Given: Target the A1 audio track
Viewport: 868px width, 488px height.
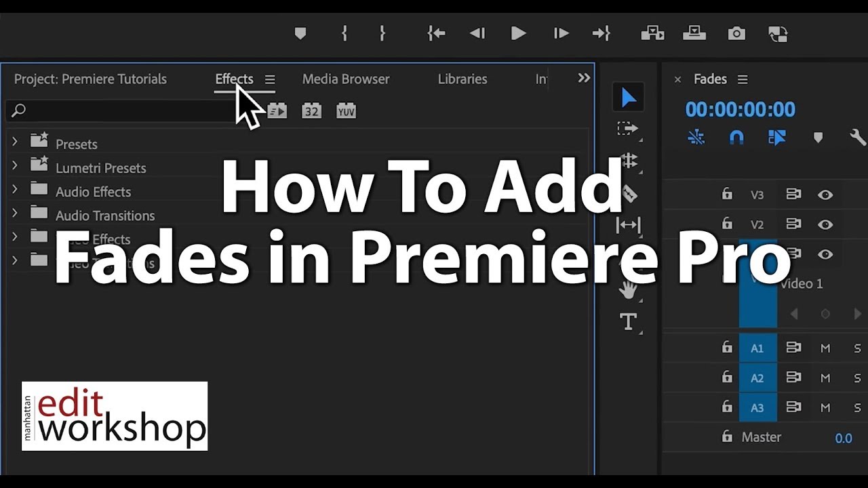Looking at the screenshot, I should (757, 348).
